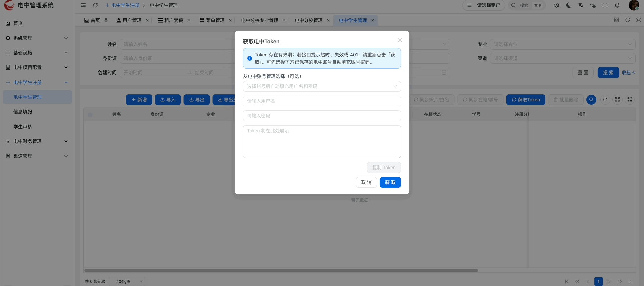The height and width of the screenshot is (286, 644).
Task: Close the 租户套餐 tab
Action: 189,20
